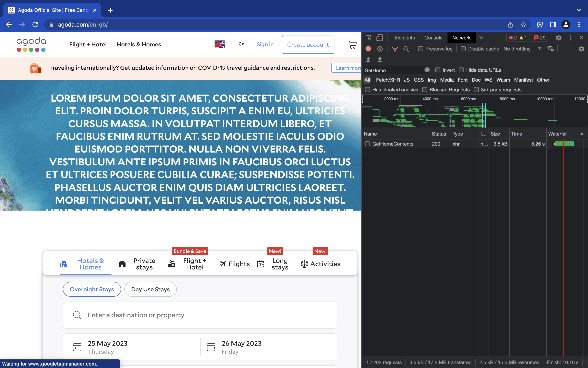This screenshot has height=368, width=588.
Task: Click the Create account button
Action: [308, 45]
